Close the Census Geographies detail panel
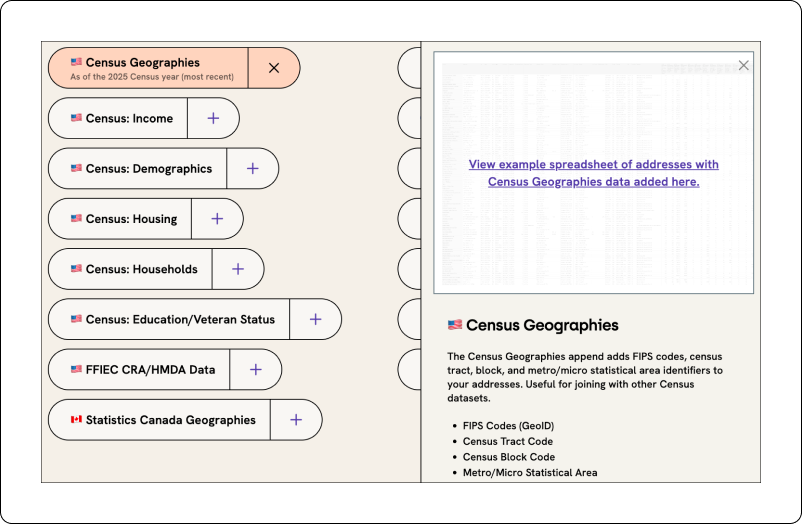This screenshot has width=802, height=524. pyautogui.click(x=744, y=66)
